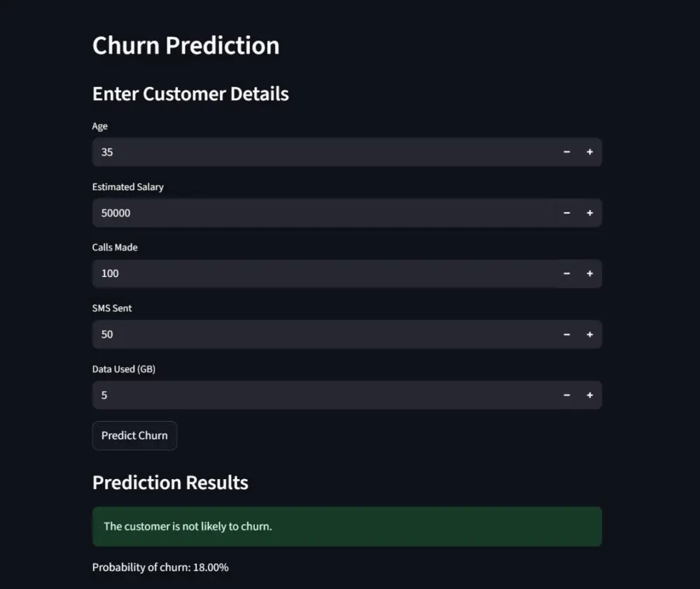Increase Estimated Salary with plus icon
Screen dimensions: 700x589
[x=589, y=213]
